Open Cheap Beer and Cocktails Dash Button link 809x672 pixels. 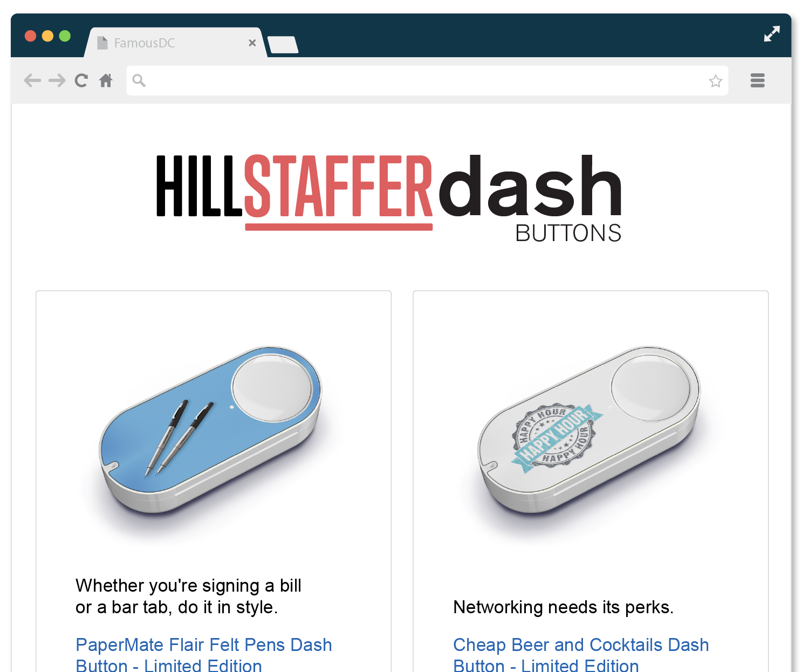pyautogui.click(x=581, y=654)
